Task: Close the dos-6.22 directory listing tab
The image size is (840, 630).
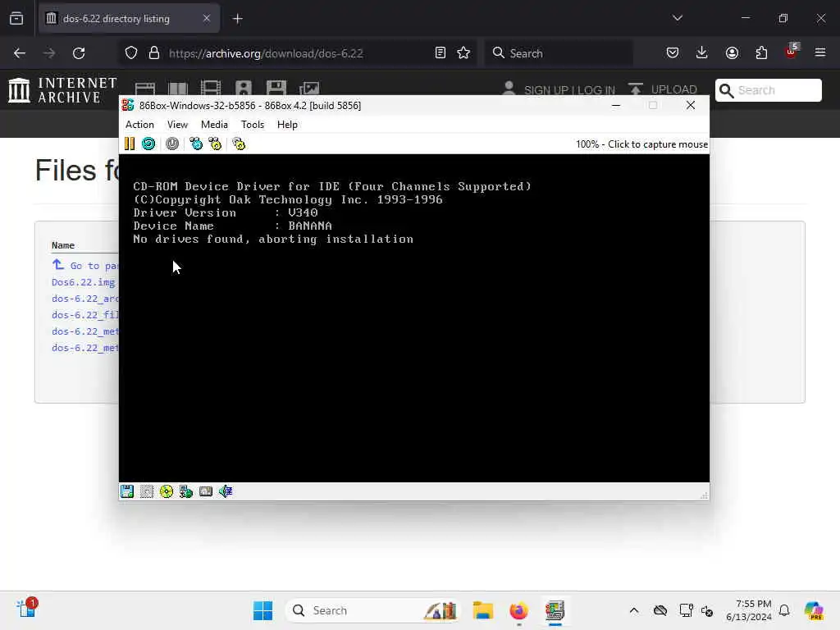Action: (207, 19)
